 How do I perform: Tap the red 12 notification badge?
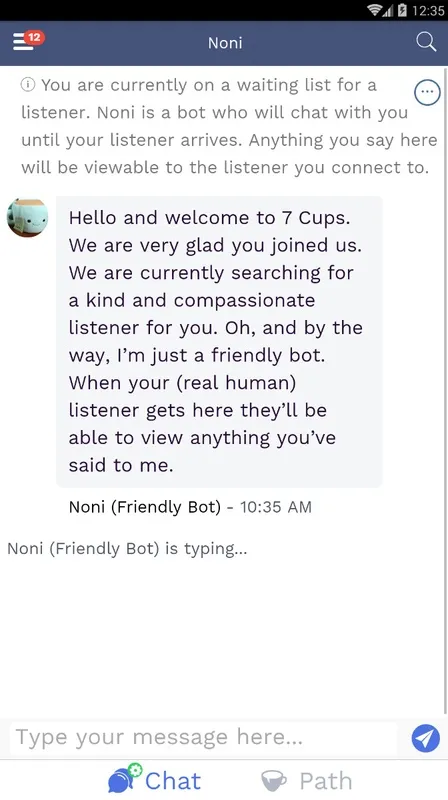point(34,37)
